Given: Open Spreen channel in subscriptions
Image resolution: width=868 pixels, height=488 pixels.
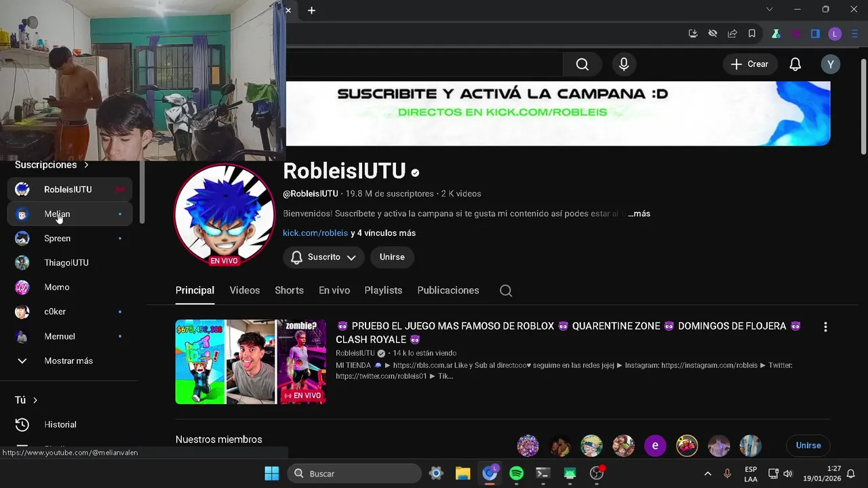Looking at the screenshot, I should [x=69, y=239].
